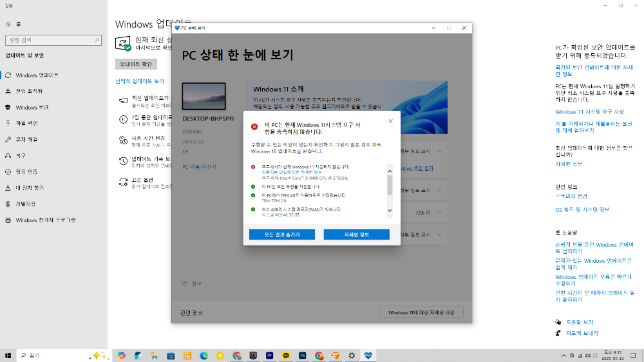Open Microsoft Edge from the taskbar

(204, 356)
